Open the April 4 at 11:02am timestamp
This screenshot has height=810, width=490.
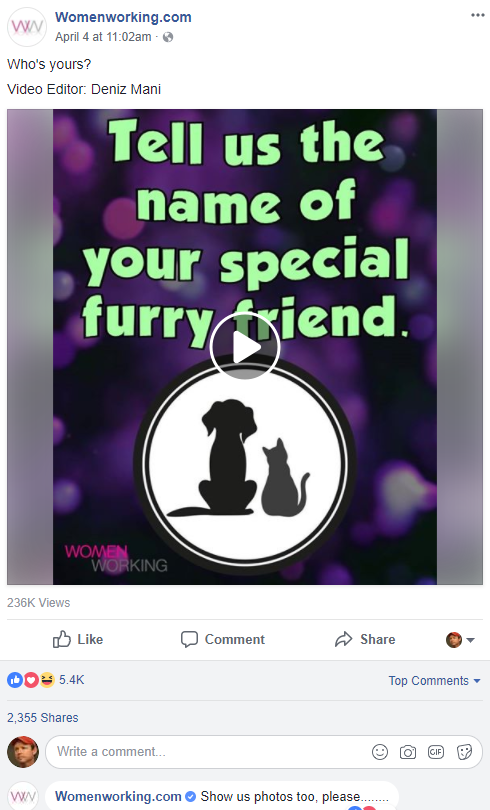103,37
